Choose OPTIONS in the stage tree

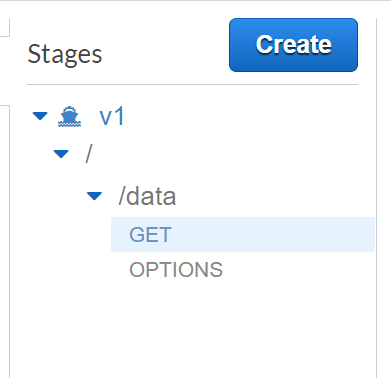click(176, 270)
